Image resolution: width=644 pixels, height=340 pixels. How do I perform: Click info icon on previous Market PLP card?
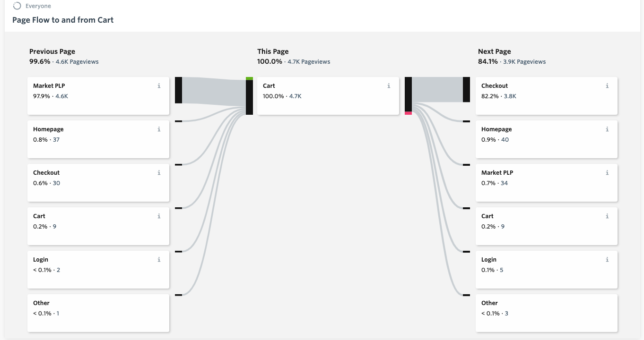(x=159, y=86)
